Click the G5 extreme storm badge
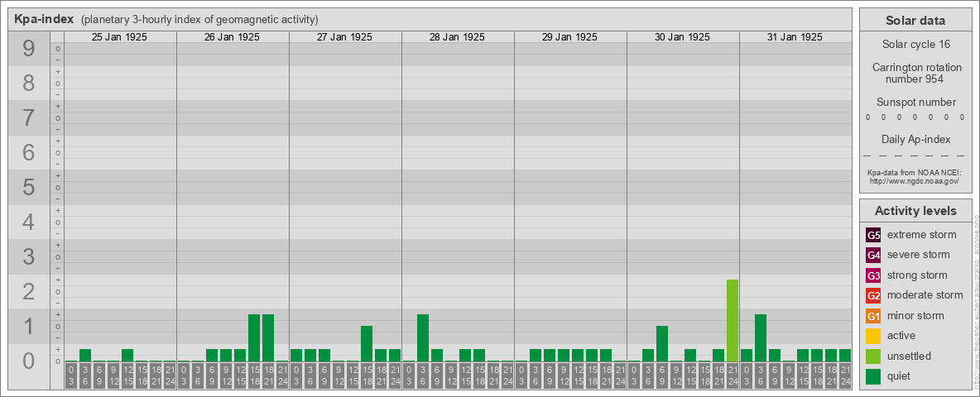980x397 pixels. click(874, 235)
